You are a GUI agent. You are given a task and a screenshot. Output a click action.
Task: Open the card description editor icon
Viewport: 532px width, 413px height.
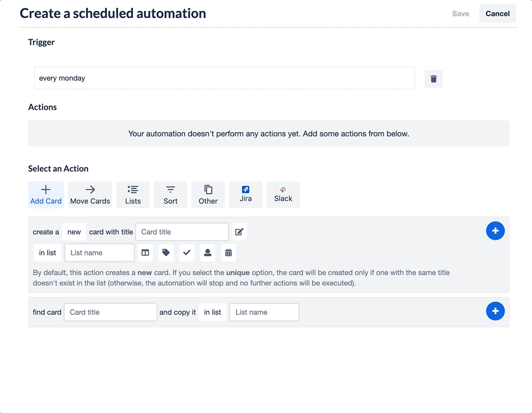pyautogui.click(x=238, y=232)
